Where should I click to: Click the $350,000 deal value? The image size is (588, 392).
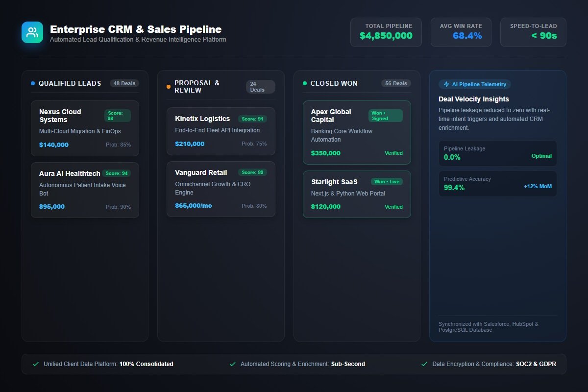coord(326,153)
